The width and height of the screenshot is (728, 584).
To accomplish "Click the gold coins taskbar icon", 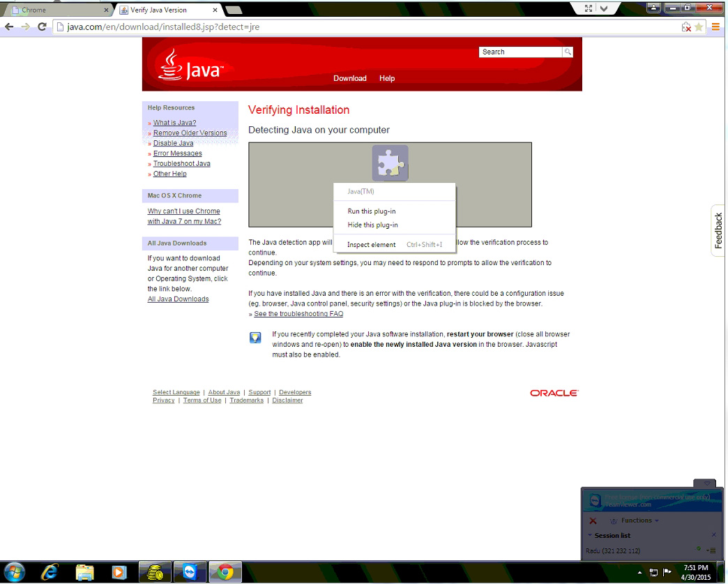I will tap(155, 572).
